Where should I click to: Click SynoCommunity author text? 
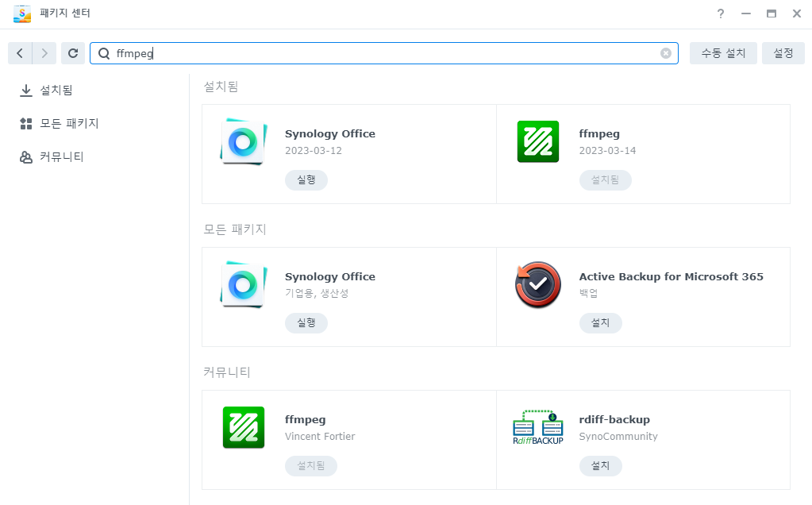[618, 436]
